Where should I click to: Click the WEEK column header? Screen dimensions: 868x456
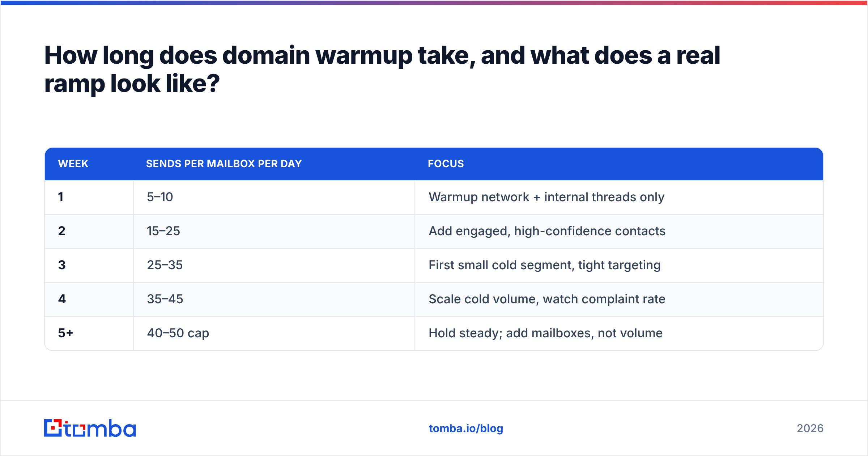coord(73,164)
